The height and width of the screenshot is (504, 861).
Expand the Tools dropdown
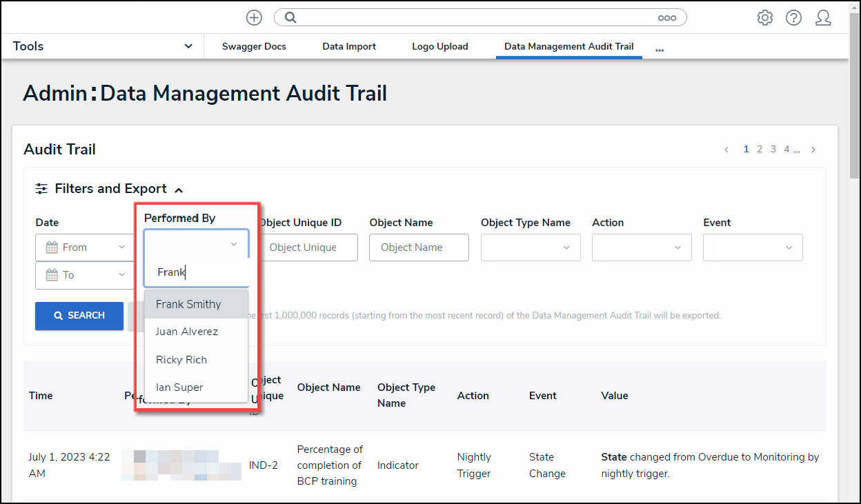(188, 46)
